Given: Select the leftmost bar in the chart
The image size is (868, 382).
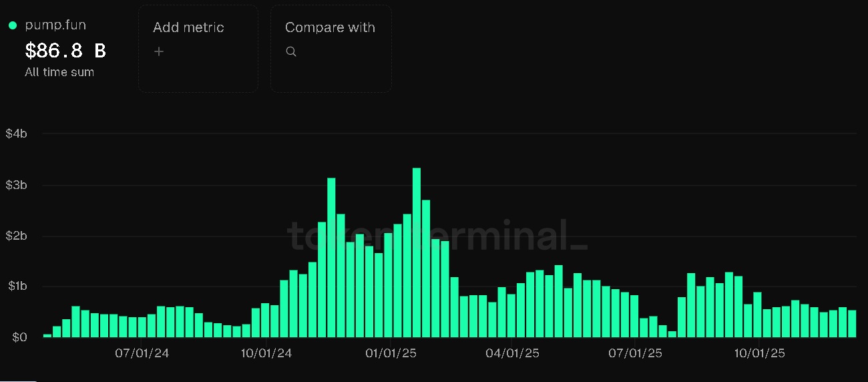Looking at the screenshot, I should (47, 335).
